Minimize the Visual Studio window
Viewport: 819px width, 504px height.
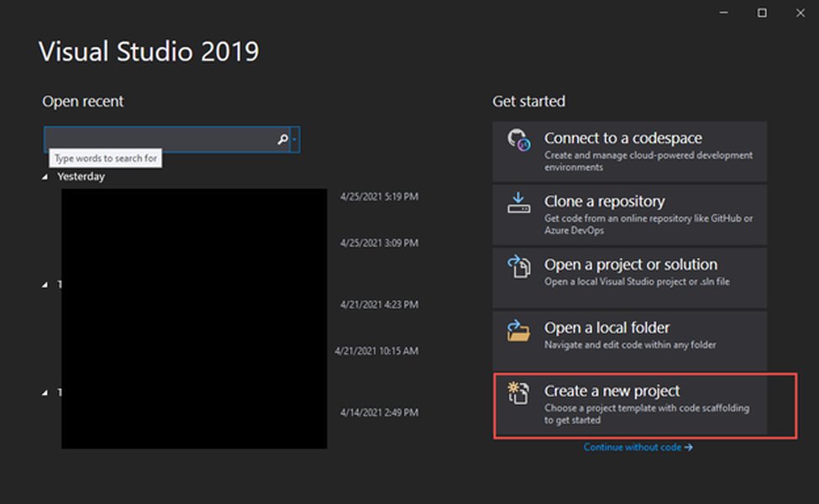(723, 13)
